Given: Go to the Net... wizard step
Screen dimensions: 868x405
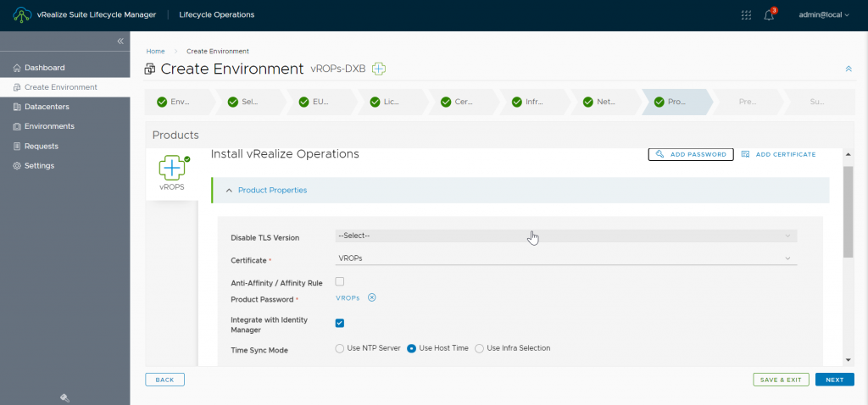Looking at the screenshot, I should [x=604, y=102].
